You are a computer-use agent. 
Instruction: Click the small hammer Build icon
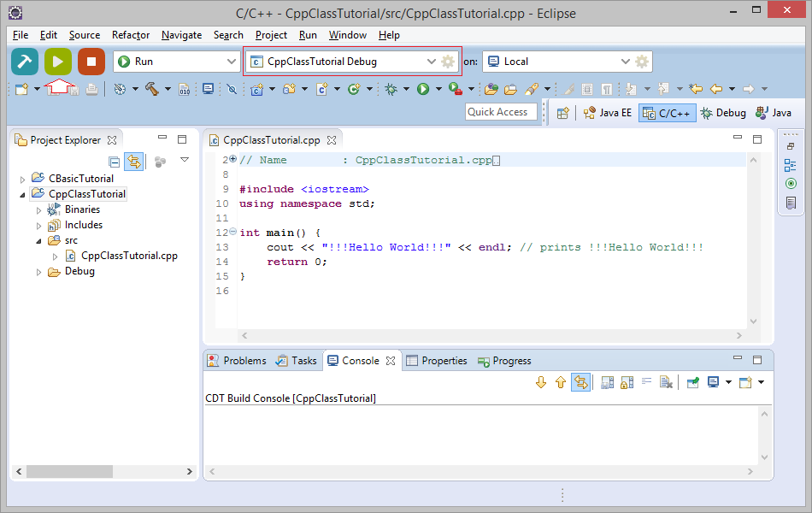click(152, 89)
